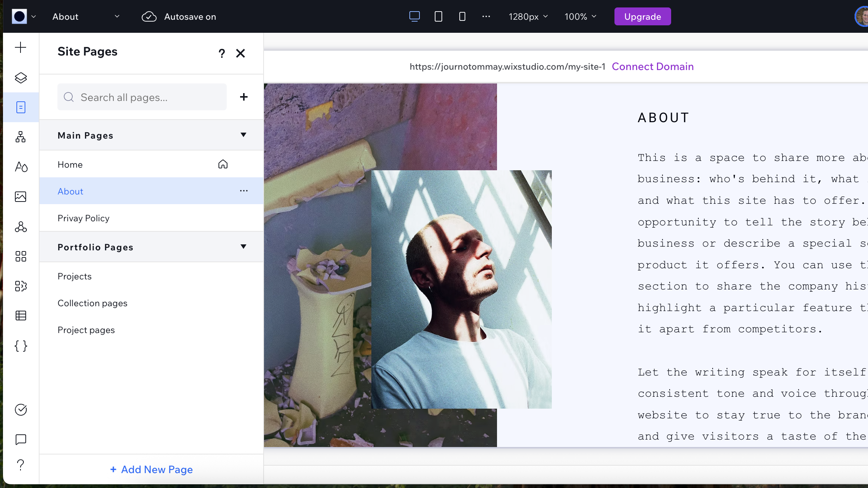Screen dimensions: 868x488
Task: Open breakpoints more options ellipsis in top bar
Action: pyautogui.click(x=486, y=16)
